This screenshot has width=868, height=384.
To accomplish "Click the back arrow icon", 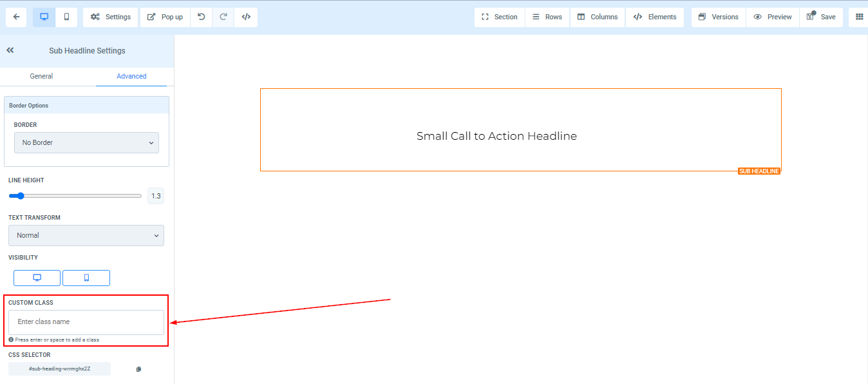I will tap(16, 17).
